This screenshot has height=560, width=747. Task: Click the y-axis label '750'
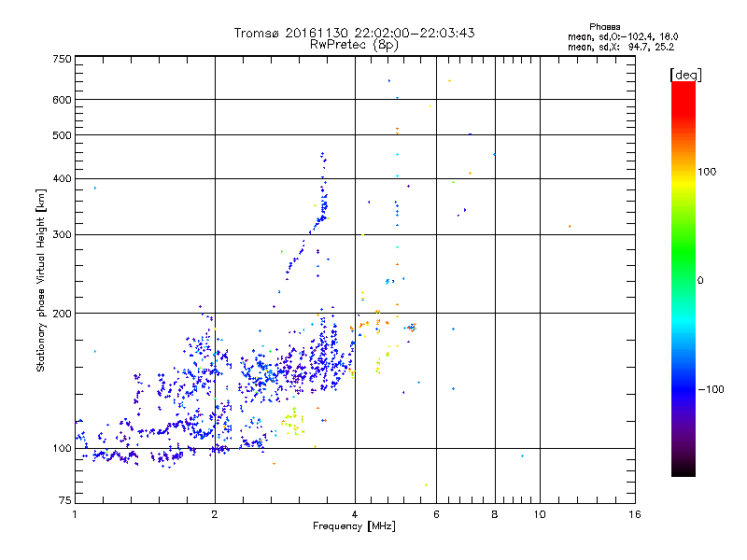pyautogui.click(x=62, y=59)
